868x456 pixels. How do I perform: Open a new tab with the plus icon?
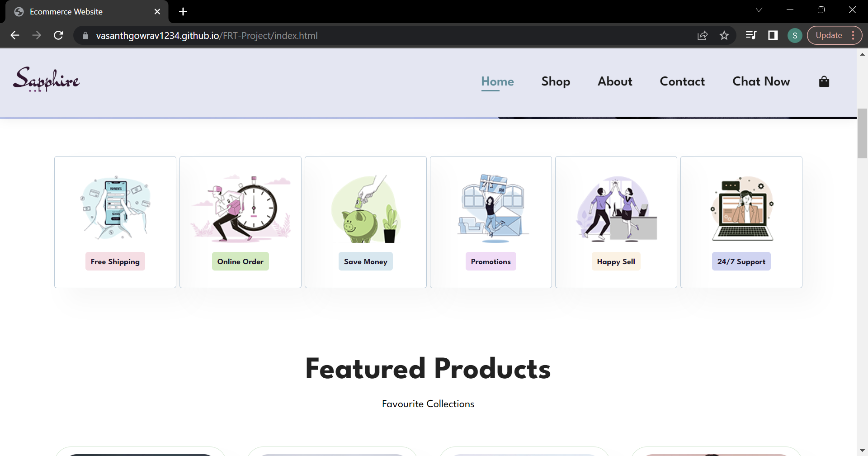pos(183,11)
